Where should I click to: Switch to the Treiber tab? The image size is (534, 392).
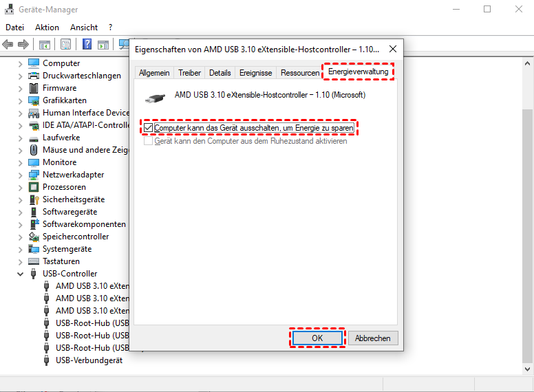pyautogui.click(x=189, y=72)
